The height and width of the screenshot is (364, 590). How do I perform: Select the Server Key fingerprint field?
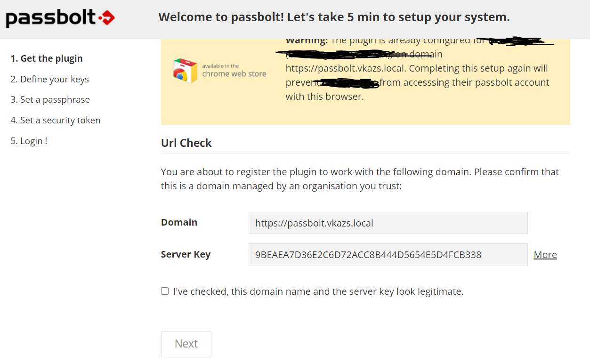tap(388, 255)
